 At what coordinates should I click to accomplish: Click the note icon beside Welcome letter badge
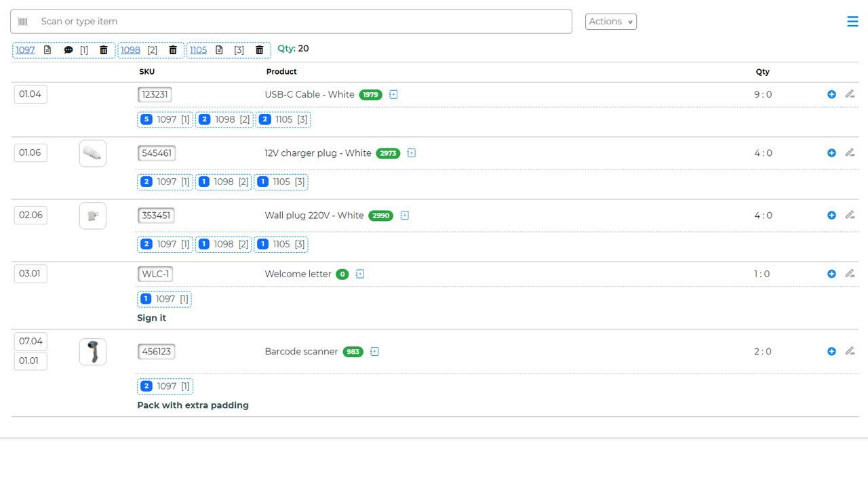(360, 274)
